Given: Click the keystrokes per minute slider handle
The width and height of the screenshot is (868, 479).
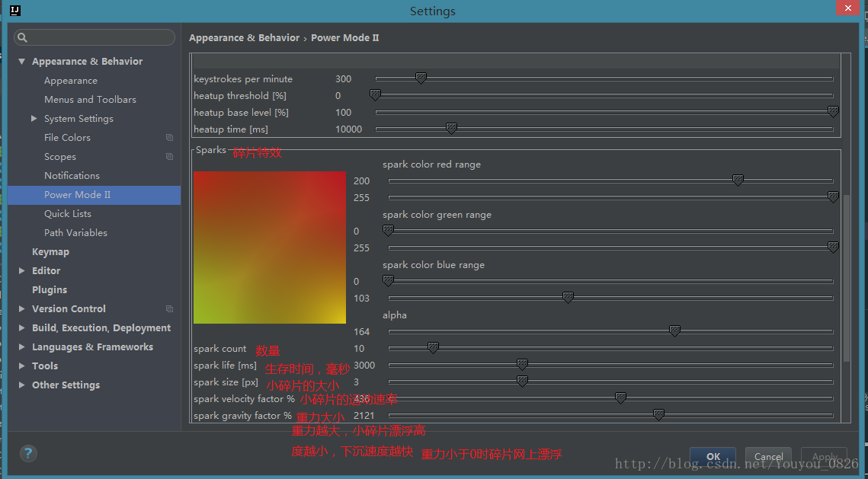Looking at the screenshot, I should [421, 78].
